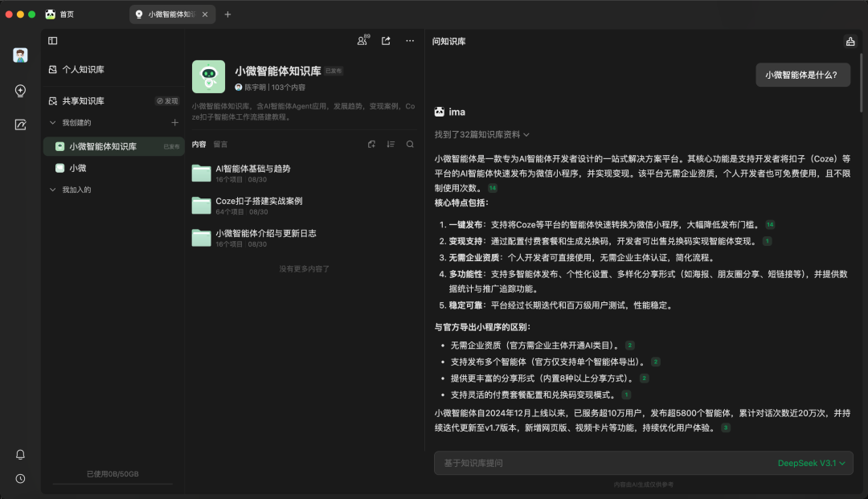Switch to the 留言 tab
Image resolution: width=868 pixels, height=499 pixels.
coord(220,145)
